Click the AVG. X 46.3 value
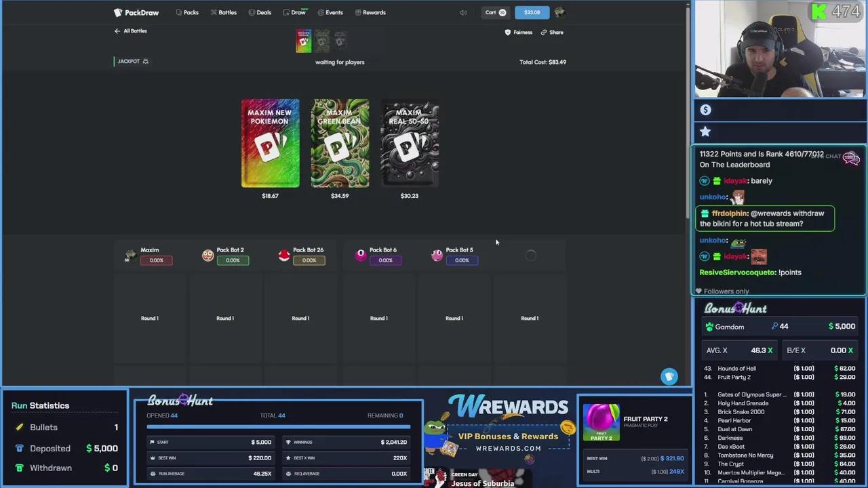 click(762, 350)
